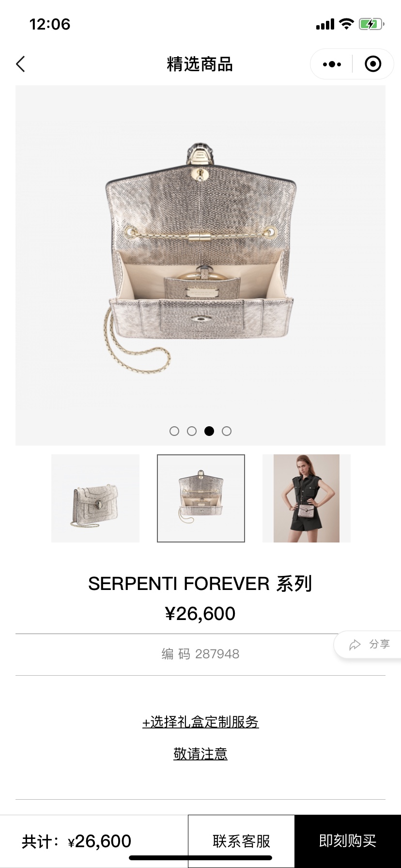Click the 即刻购买 buy now button
The image size is (401, 868).
click(x=348, y=841)
